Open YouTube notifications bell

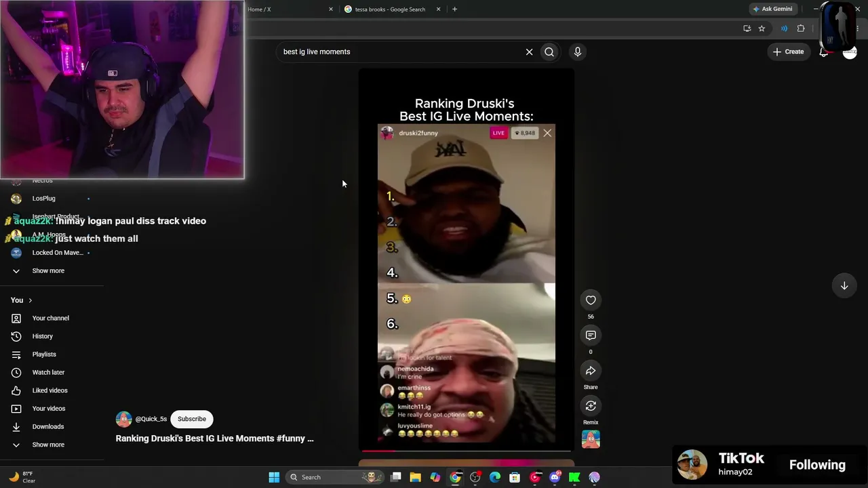point(824,52)
